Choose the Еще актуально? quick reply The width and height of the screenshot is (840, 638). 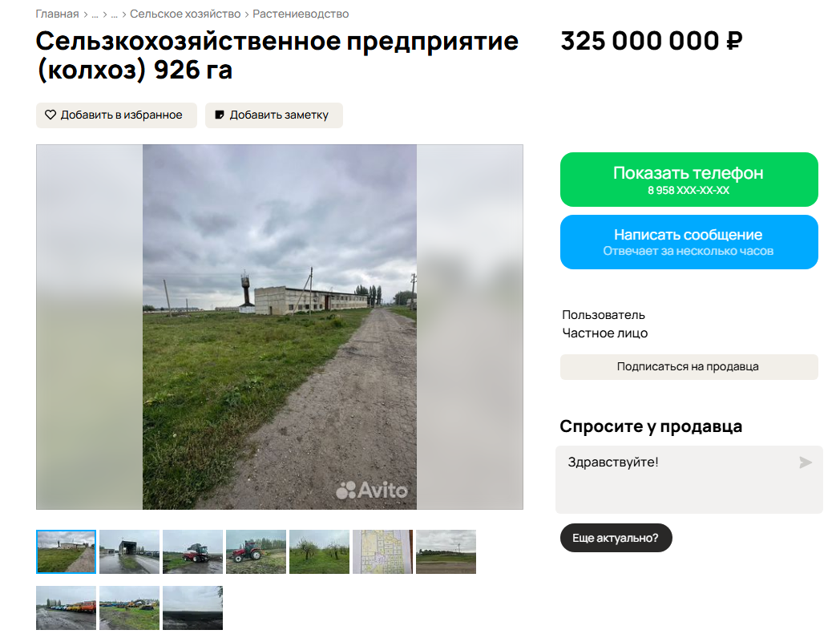(x=616, y=538)
